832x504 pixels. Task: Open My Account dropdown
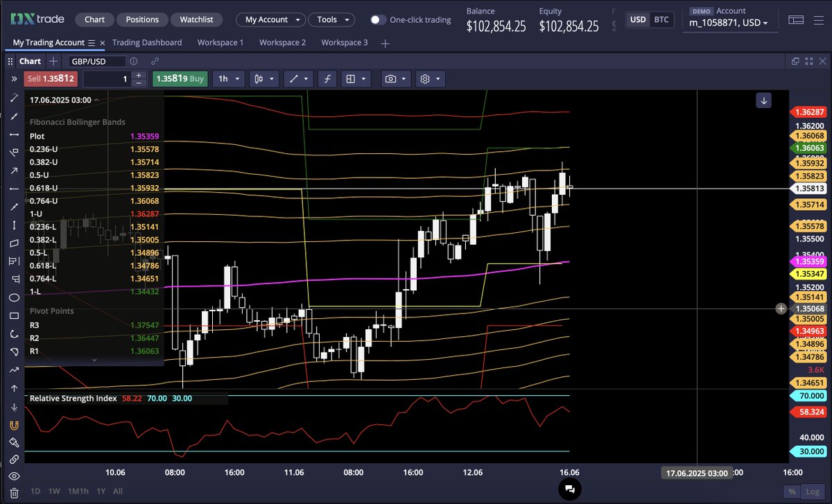pos(271,19)
